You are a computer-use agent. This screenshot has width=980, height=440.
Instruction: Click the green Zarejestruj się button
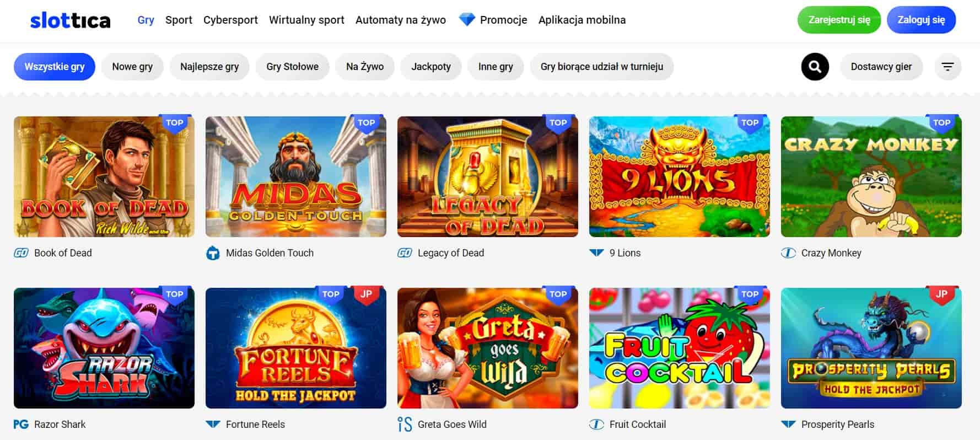(x=839, y=20)
